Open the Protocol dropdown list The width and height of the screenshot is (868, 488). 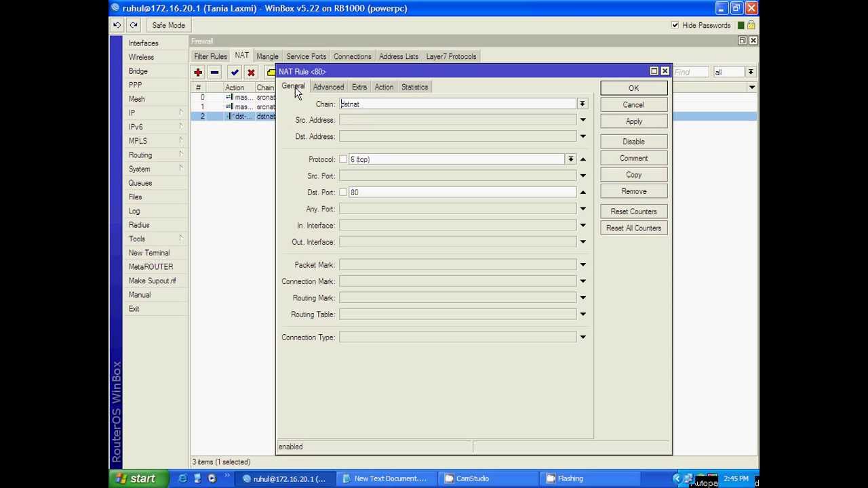click(x=570, y=159)
